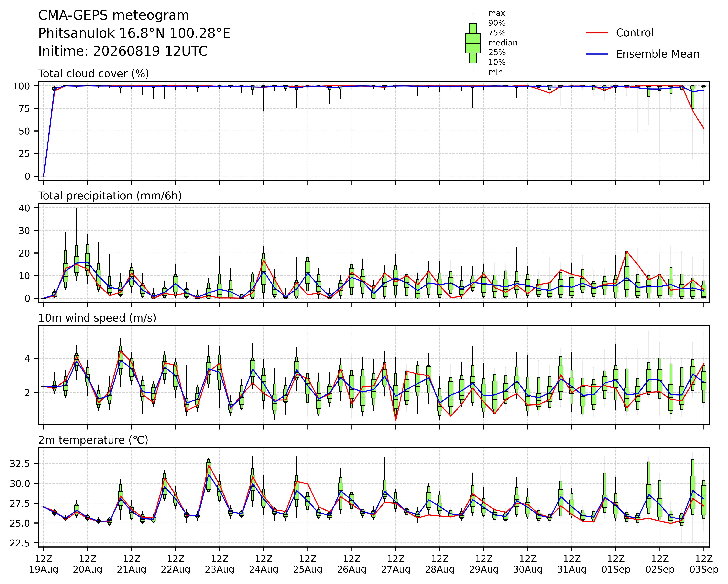Click the '40' tick on precipitation axis
Screen dimensions: 728x584
25,208
